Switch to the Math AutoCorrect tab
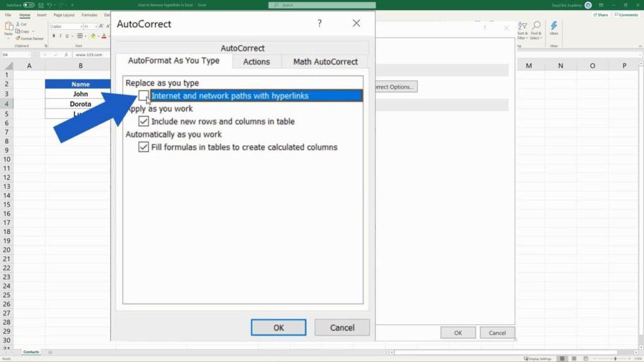 click(325, 61)
